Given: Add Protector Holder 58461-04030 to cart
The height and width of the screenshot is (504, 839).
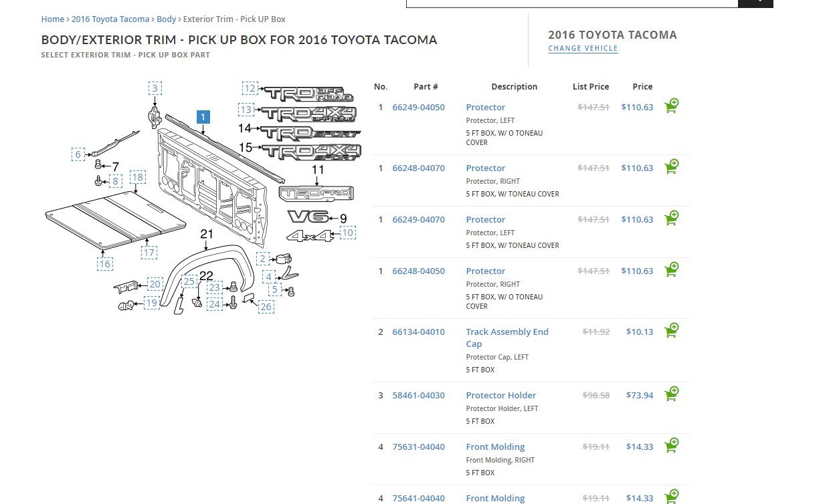Looking at the screenshot, I should pyautogui.click(x=671, y=394).
